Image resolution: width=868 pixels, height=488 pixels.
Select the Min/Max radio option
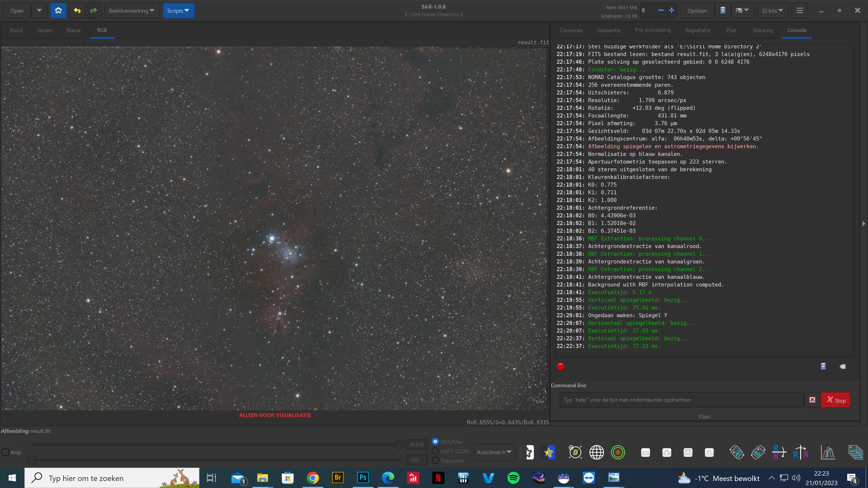point(435,441)
